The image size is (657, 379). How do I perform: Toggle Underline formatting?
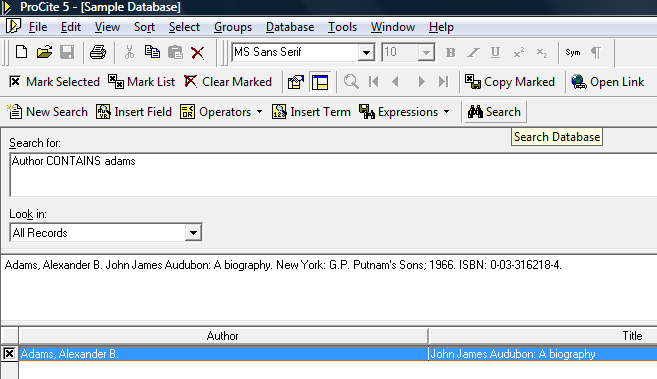(x=496, y=53)
